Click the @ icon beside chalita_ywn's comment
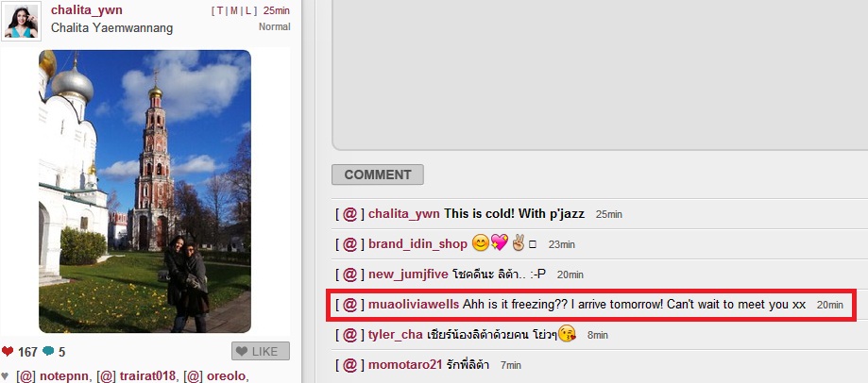Screen dimensions: 868x383 (x=349, y=214)
